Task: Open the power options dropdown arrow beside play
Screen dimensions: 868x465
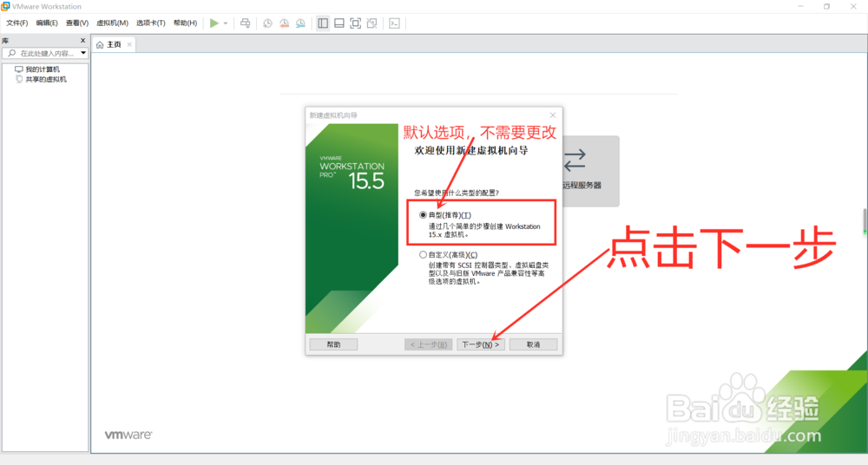Action: coord(226,23)
